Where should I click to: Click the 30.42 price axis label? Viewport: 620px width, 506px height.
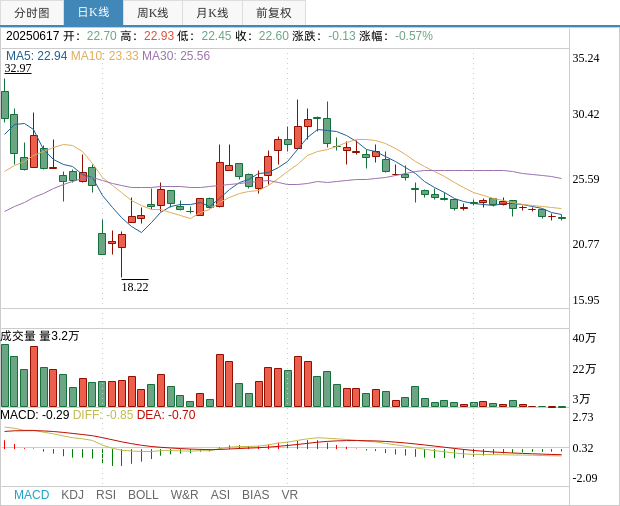tap(586, 114)
